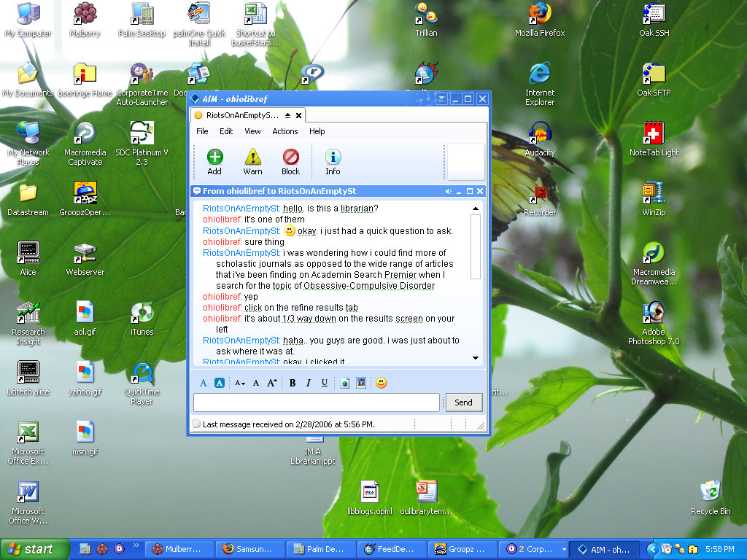This screenshot has width=747, height=560.
Task: Open the Oak SSH desktop icon
Action: click(654, 20)
